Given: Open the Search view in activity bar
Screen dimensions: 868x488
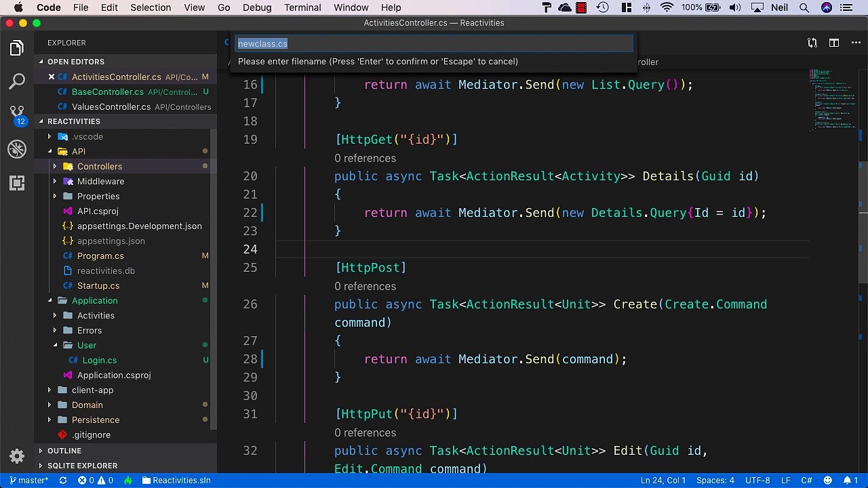Looking at the screenshot, I should click(17, 82).
